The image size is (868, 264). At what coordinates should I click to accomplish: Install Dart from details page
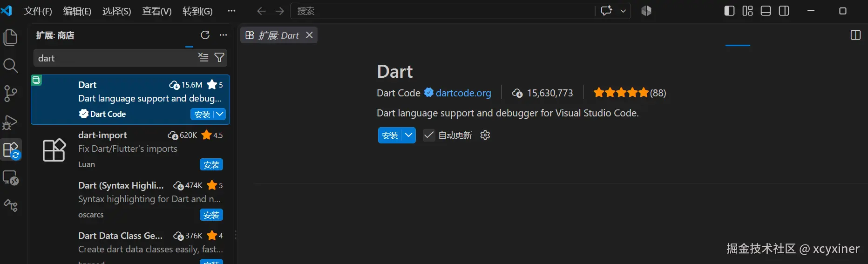390,135
